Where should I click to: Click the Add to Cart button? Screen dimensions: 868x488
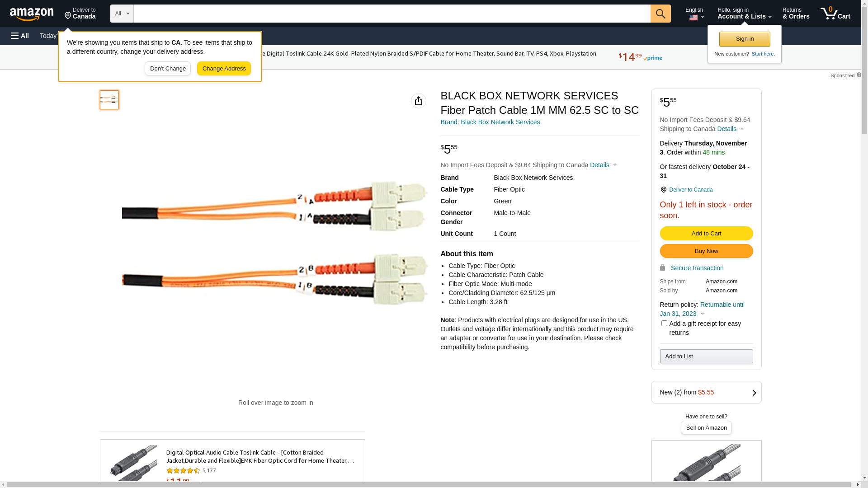coord(706,234)
